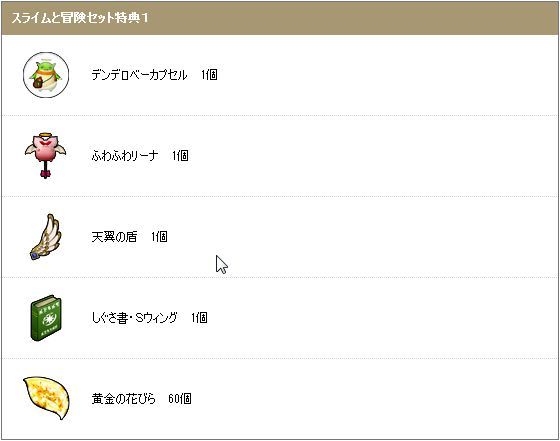Select the pink ふわふわリーナ wand icon
Viewport: 560px width, 441px height.
(45, 155)
